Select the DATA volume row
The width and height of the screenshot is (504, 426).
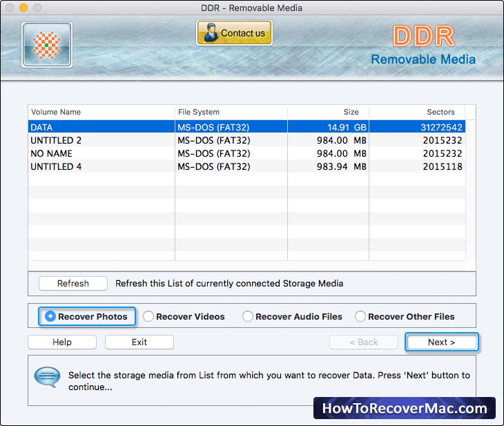click(x=246, y=127)
